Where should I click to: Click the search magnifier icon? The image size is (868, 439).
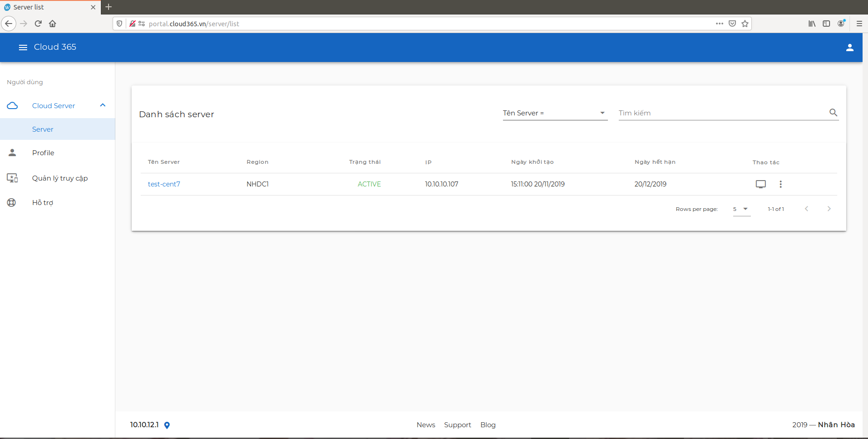pos(833,113)
